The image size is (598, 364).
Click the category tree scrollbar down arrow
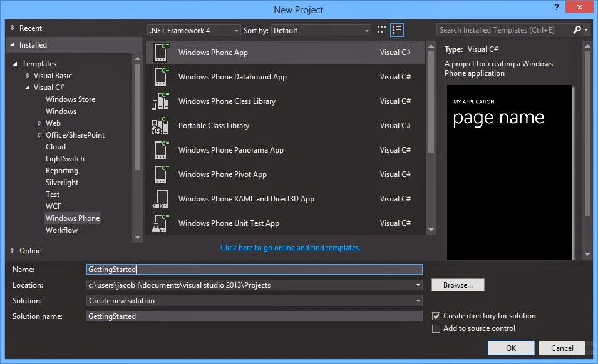(137, 237)
